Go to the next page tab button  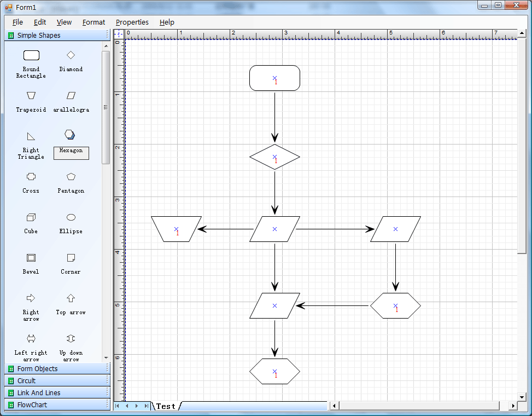pos(136,406)
